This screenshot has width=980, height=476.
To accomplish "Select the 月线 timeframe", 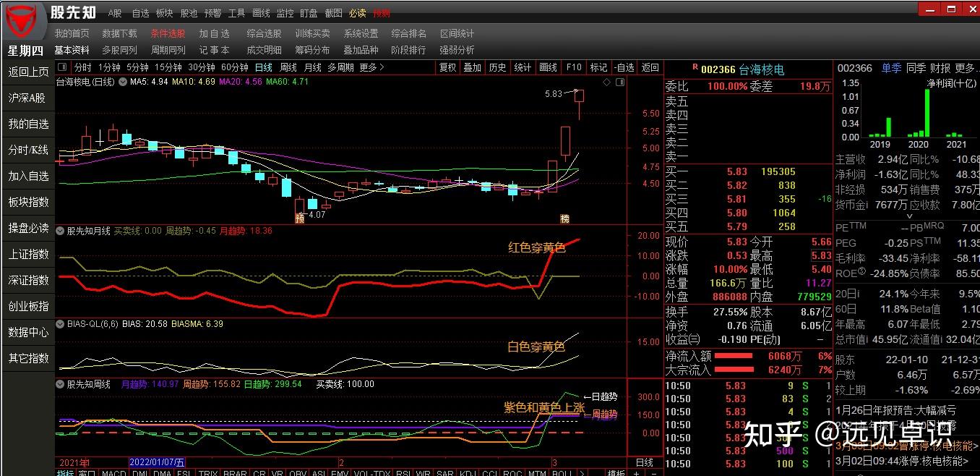I will 312,67.
